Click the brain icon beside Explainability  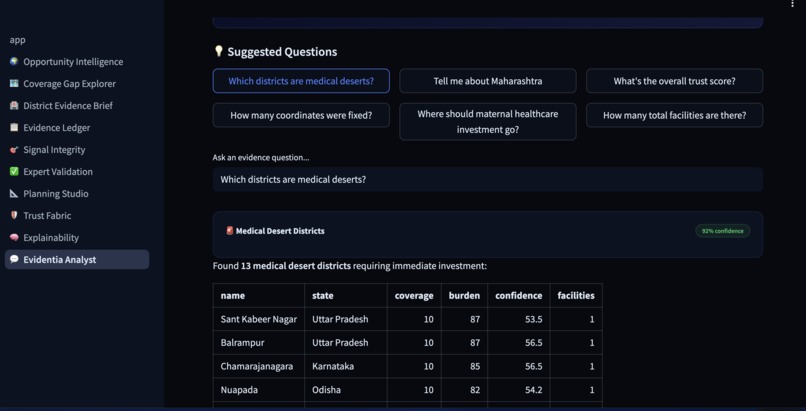pyautogui.click(x=14, y=237)
